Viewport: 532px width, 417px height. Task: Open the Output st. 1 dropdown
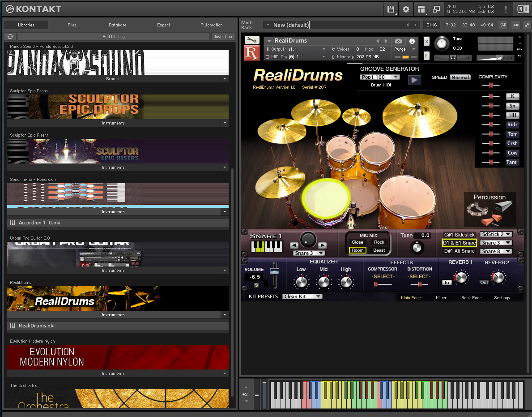pos(295,49)
